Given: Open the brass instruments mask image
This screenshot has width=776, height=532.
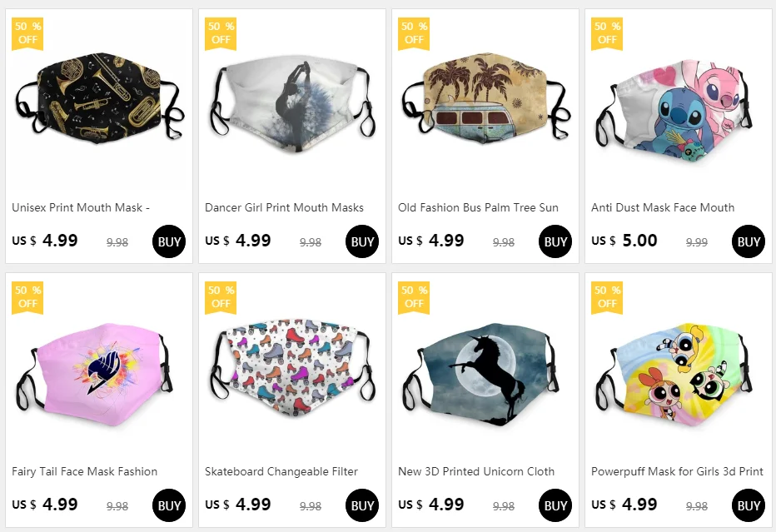Looking at the screenshot, I should click(x=99, y=97).
